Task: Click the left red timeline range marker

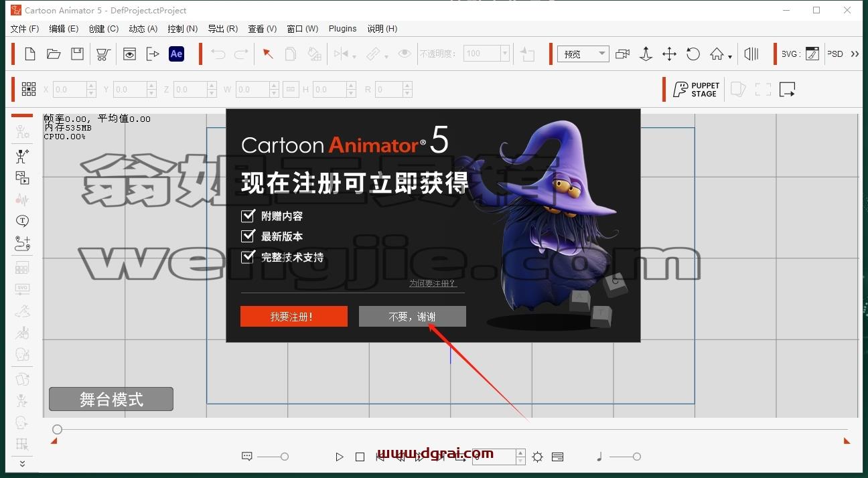Action: point(54,441)
